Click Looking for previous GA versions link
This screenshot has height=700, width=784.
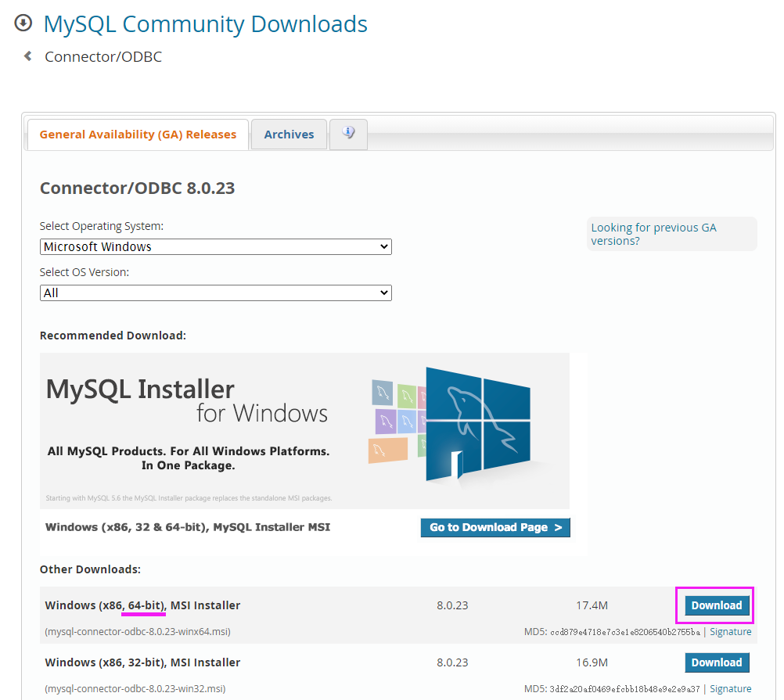pos(653,234)
